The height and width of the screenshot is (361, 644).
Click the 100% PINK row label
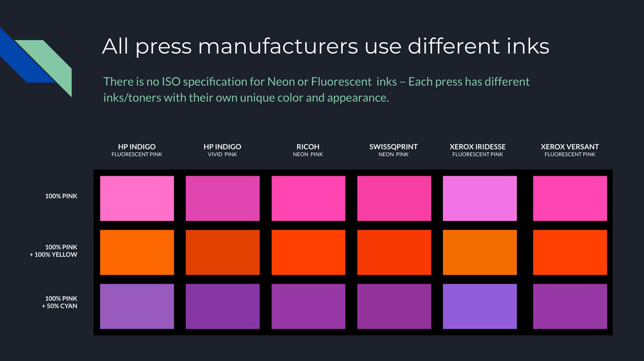pyautogui.click(x=61, y=196)
